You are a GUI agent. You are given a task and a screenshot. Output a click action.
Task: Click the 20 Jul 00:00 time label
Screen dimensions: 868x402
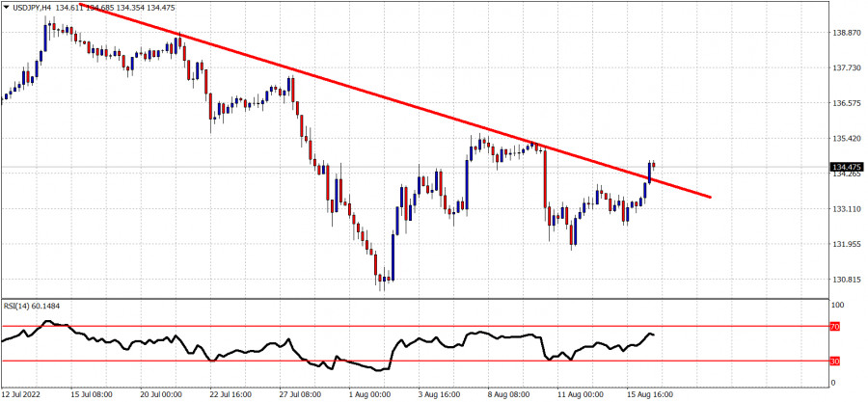[x=160, y=395]
